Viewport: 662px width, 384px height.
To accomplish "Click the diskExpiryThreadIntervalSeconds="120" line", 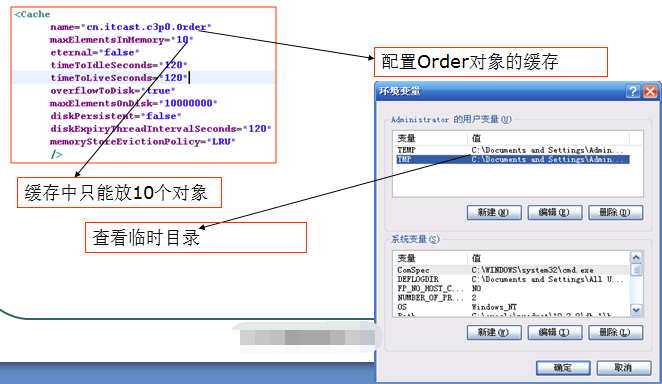I will [x=161, y=128].
